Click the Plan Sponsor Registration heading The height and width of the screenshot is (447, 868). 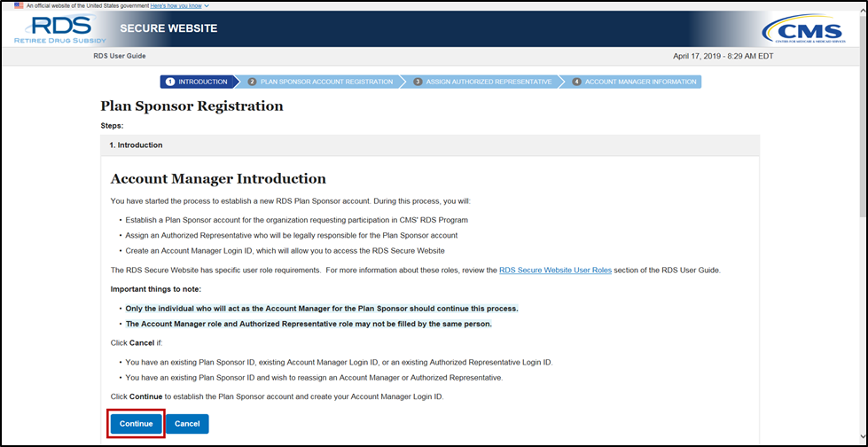192,106
